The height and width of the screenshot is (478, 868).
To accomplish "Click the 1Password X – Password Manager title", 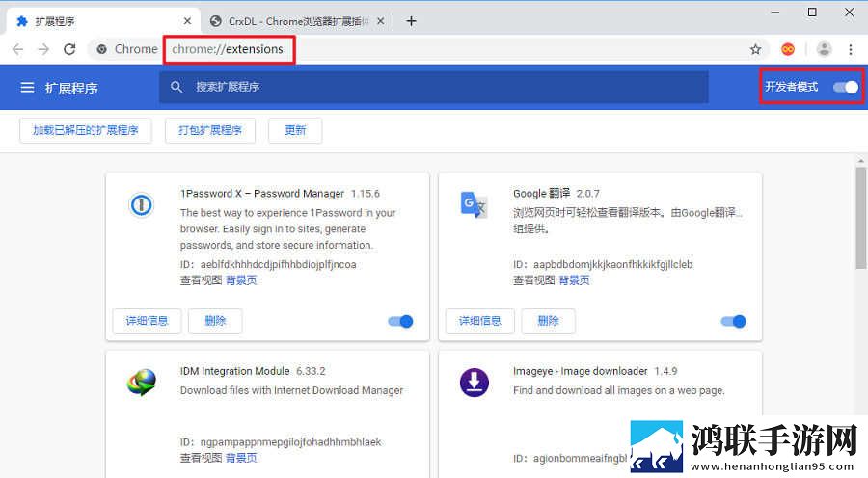I will (261, 194).
